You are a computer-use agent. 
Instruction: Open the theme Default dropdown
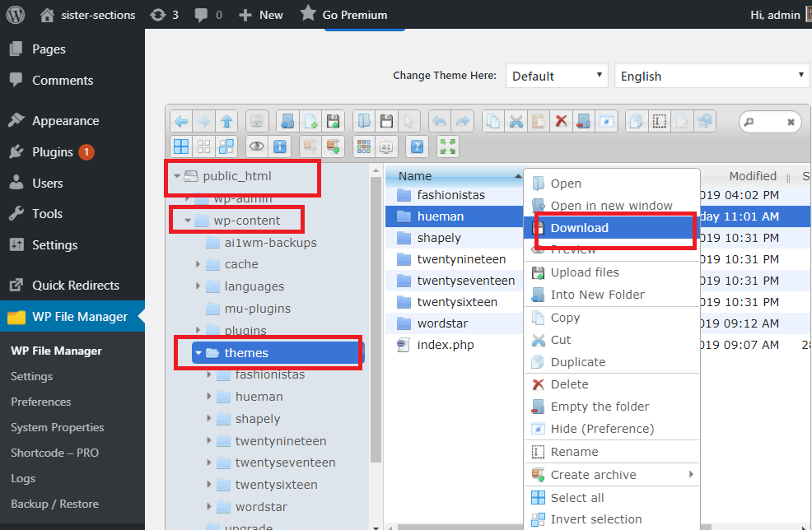pyautogui.click(x=557, y=76)
